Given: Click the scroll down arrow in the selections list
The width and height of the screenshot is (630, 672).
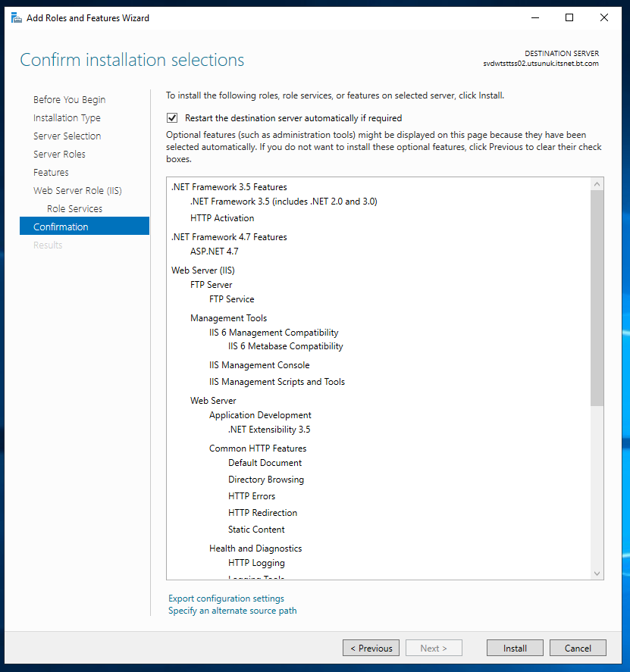Looking at the screenshot, I should point(597,574).
